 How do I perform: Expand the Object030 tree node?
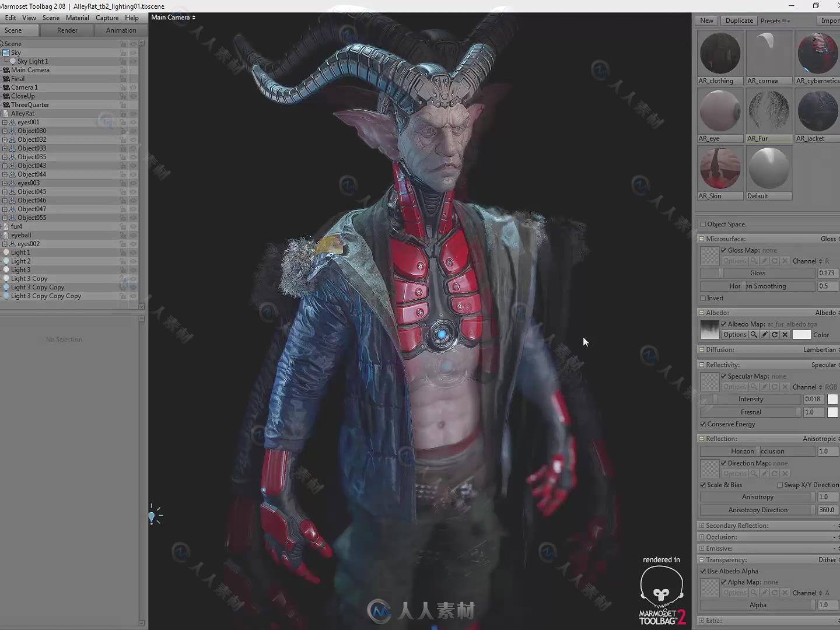5,131
